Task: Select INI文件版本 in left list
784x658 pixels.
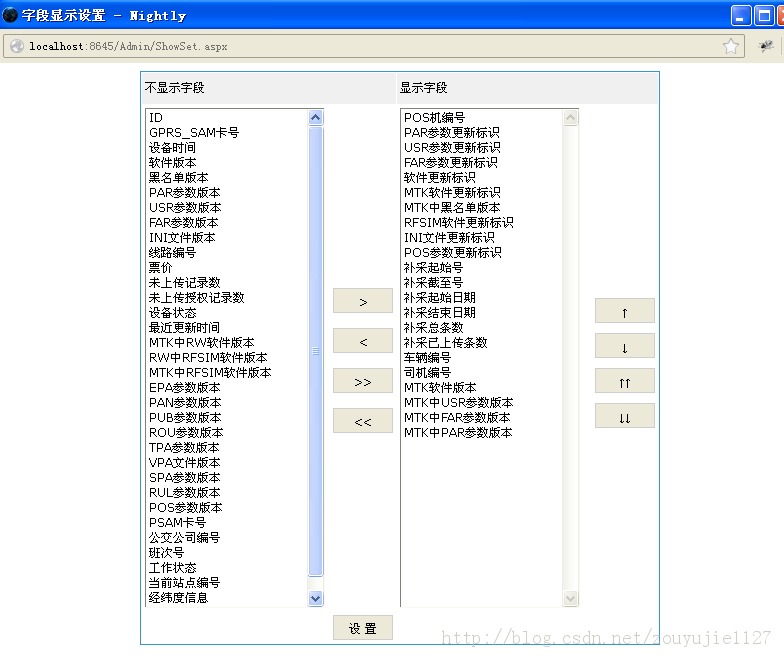Action: 228,238
